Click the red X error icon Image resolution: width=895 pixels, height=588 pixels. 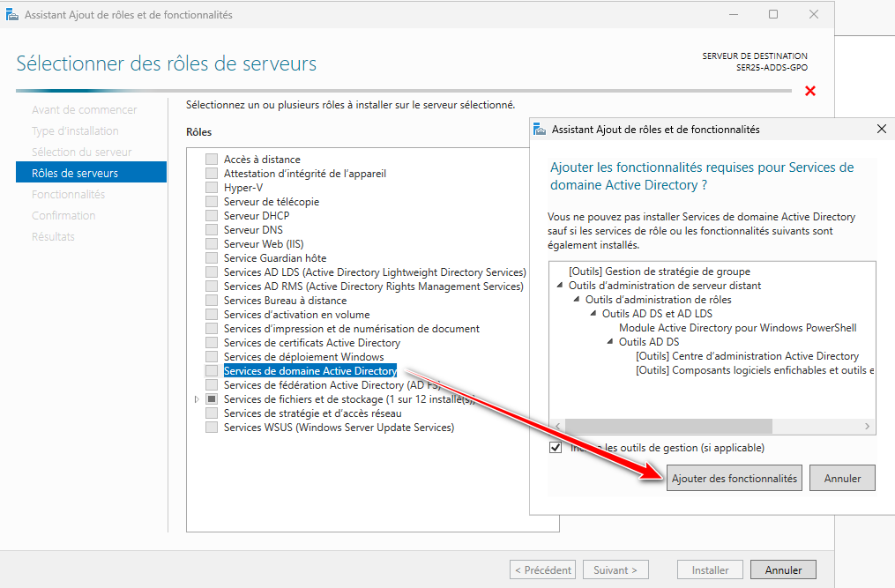click(x=810, y=91)
